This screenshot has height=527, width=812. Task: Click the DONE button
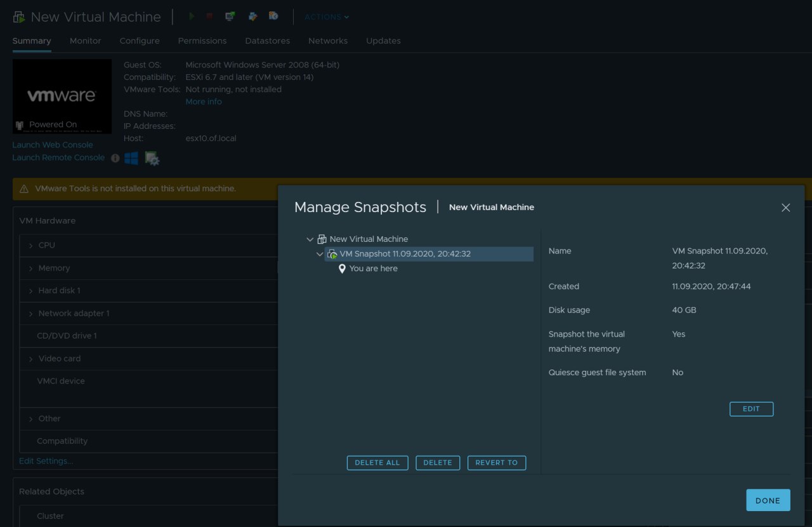coord(768,500)
